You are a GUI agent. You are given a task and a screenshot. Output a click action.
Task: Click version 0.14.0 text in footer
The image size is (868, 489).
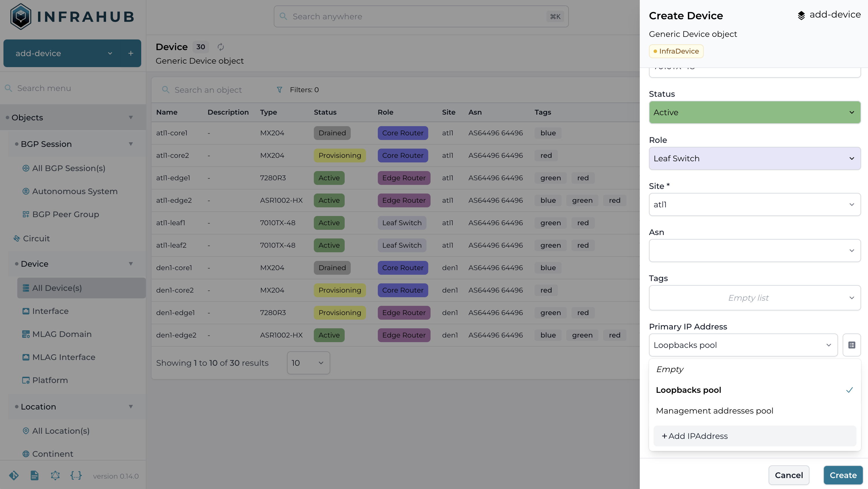click(x=116, y=476)
